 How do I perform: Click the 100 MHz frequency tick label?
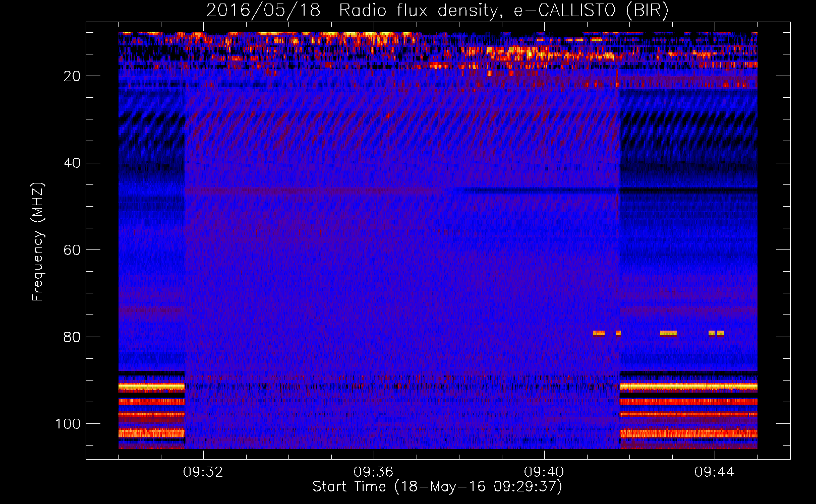68,424
